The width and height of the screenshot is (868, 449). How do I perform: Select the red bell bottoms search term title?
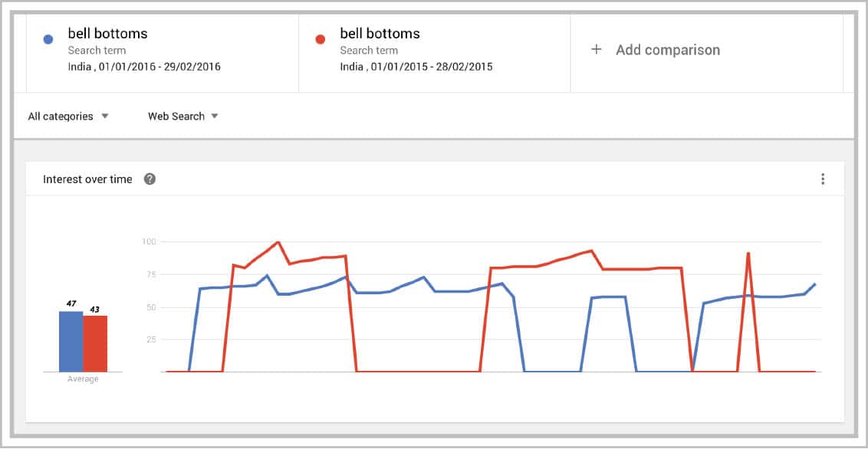click(380, 34)
